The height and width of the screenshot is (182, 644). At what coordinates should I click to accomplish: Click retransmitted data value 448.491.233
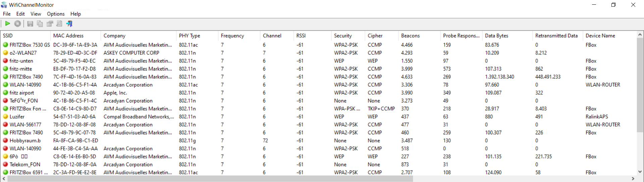(548, 77)
